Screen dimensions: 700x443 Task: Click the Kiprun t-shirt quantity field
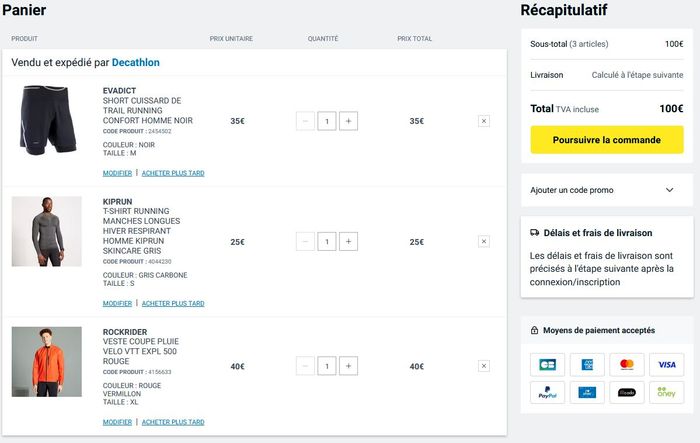click(327, 241)
